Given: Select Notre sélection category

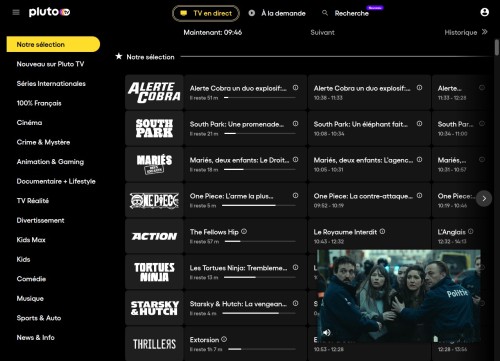Looking at the screenshot, I should click(53, 44).
